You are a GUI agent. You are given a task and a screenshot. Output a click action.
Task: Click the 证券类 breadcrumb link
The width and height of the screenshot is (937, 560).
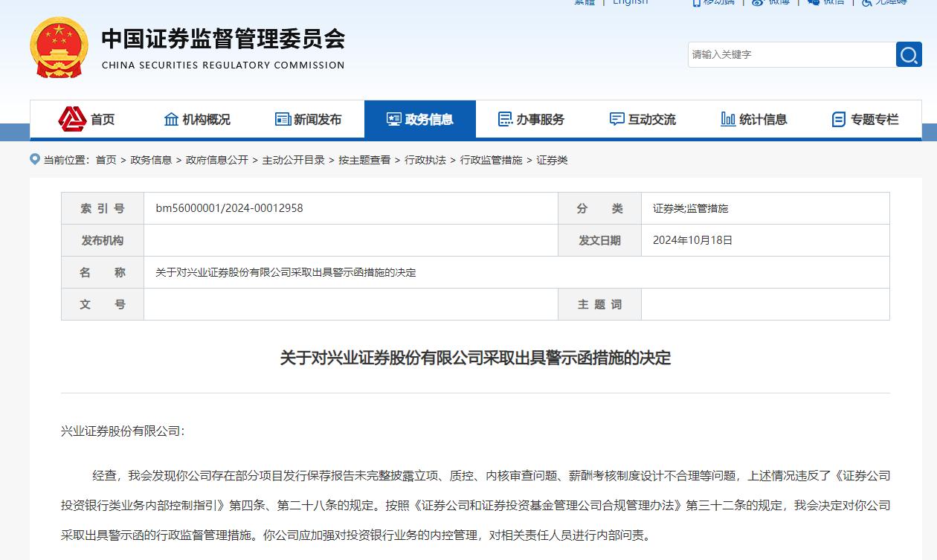click(552, 160)
